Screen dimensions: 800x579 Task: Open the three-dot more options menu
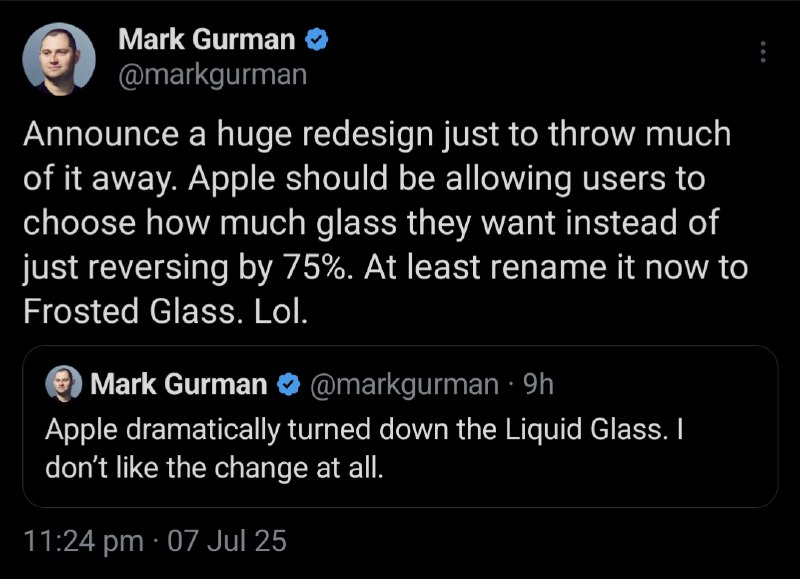pos(763,52)
